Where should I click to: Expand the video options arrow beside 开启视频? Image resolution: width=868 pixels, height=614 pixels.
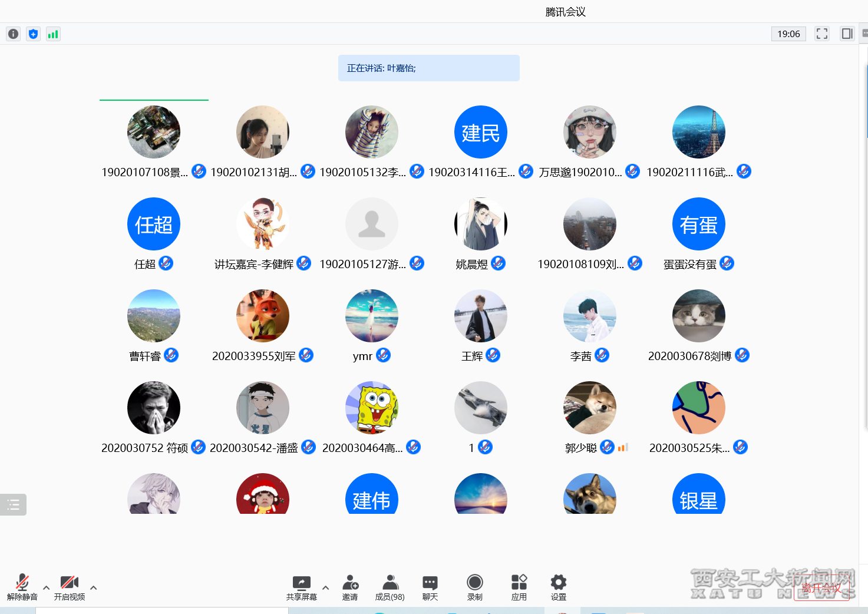point(93,587)
